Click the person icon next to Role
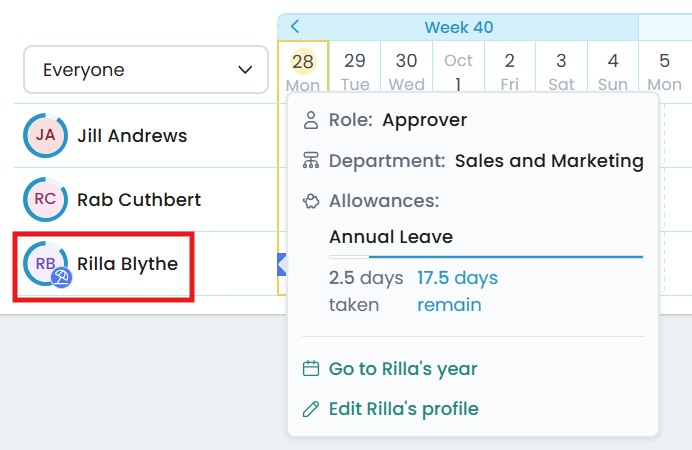The width and height of the screenshot is (692, 450). 311,120
